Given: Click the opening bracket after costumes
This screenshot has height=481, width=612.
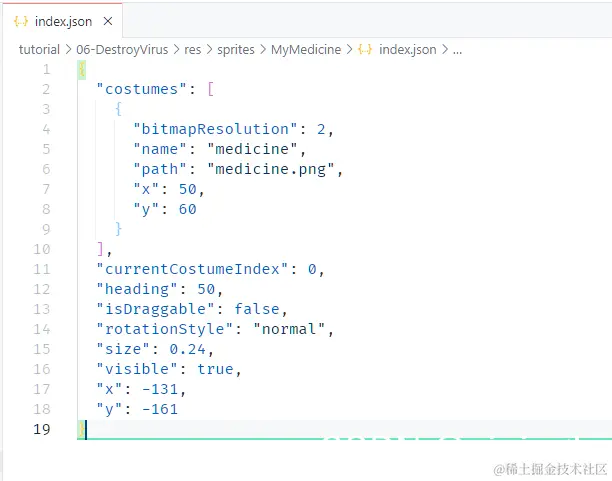Looking at the screenshot, I should 211,89.
